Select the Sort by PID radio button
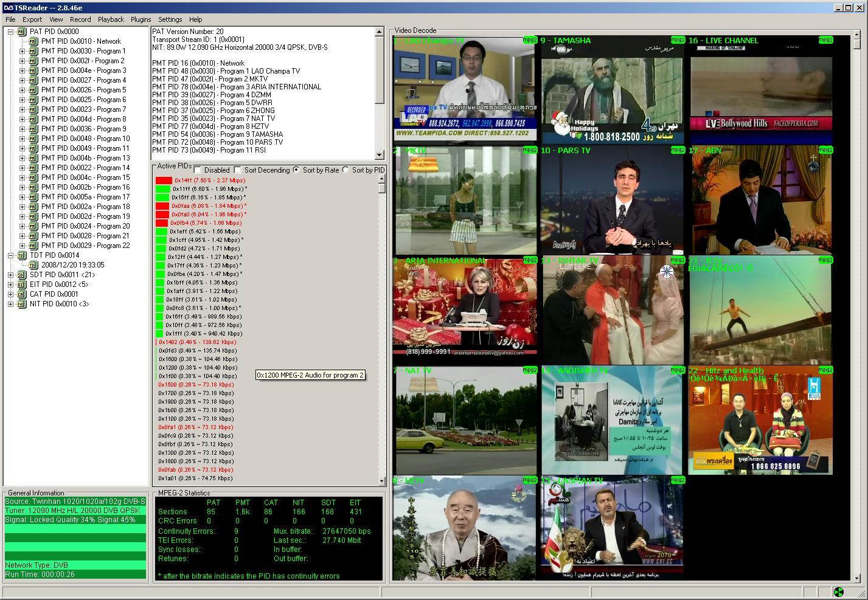Screen dimensions: 868x600 click(x=345, y=170)
